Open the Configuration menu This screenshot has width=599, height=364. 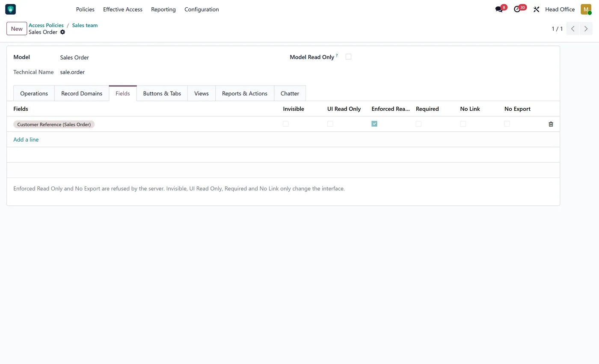point(202,9)
